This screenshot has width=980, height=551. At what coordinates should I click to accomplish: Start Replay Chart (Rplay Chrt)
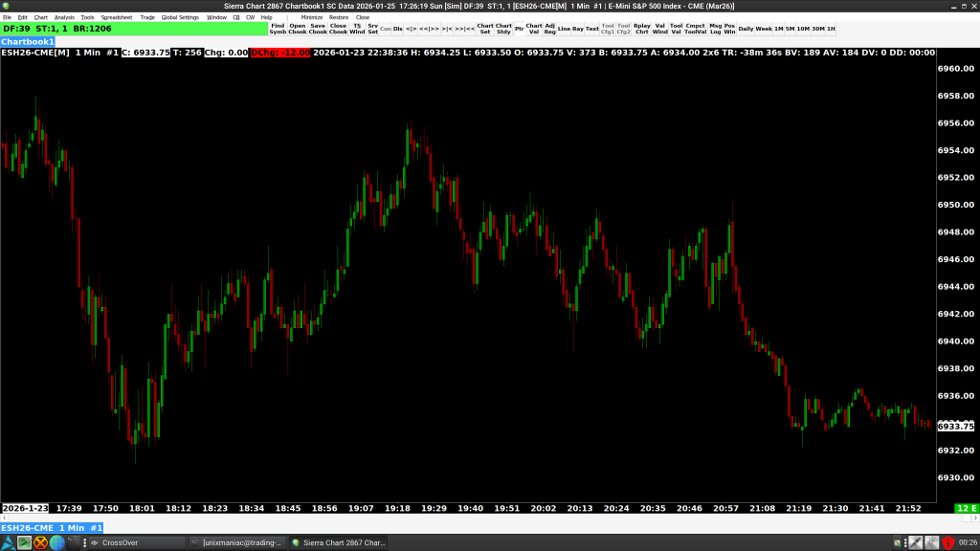click(x=641, y=29)
